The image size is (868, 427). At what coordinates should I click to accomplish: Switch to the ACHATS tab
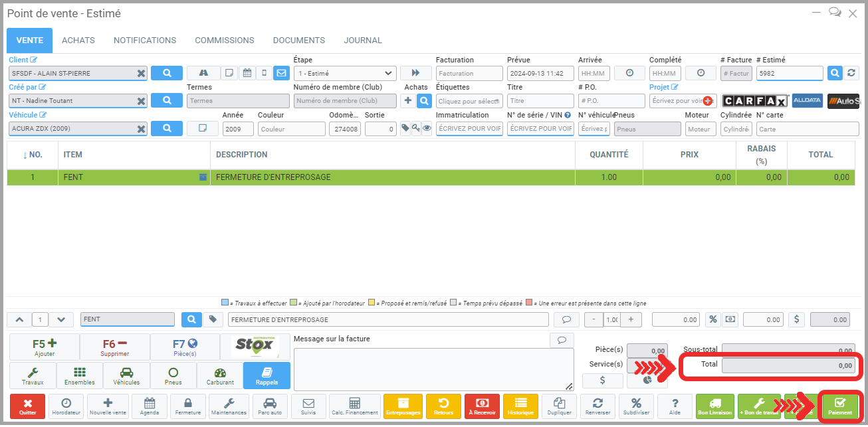point(78,41)
